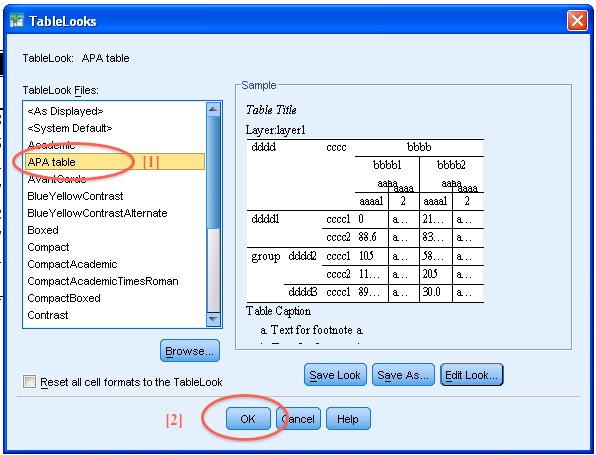The image size is (596, 455).
Task: Click the TableLook Files scrollbar thumb
Action: coord(213,172)
